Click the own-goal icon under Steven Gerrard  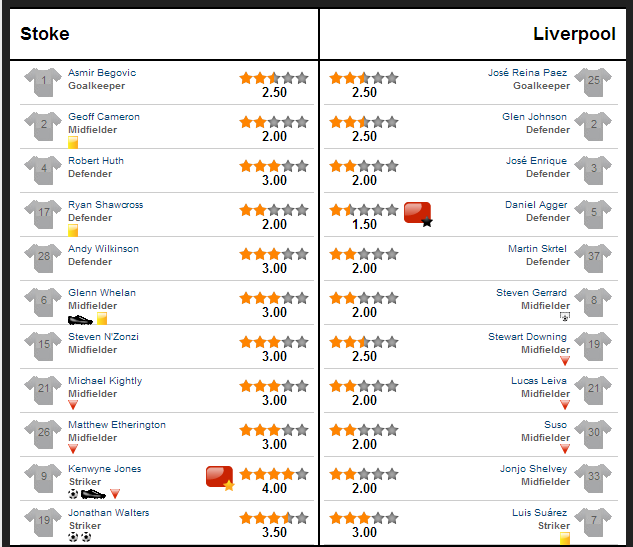[565, 317]
